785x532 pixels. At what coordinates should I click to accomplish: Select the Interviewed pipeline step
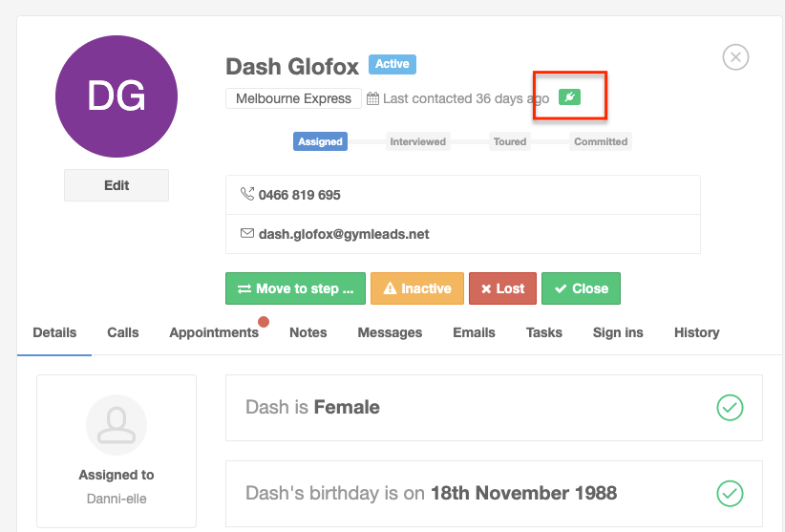(x=418, y=141)
